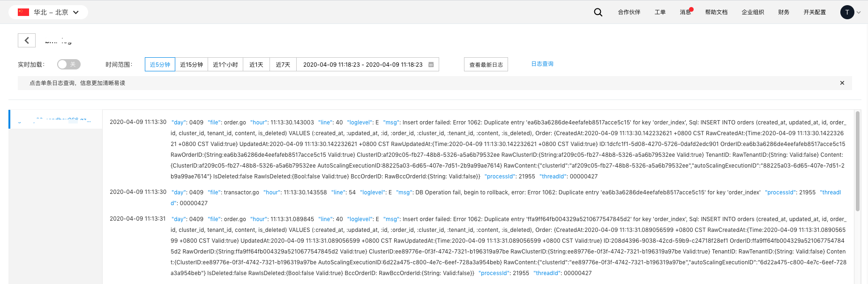Open 消息 notifications with red dot

685,12
